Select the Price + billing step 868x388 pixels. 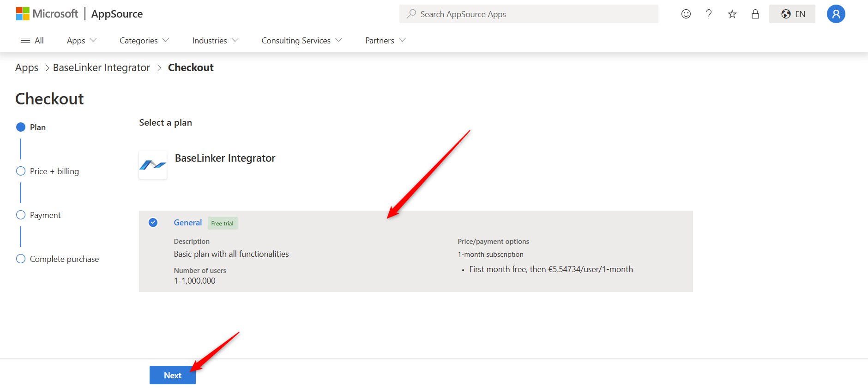(x=48, y=171)
